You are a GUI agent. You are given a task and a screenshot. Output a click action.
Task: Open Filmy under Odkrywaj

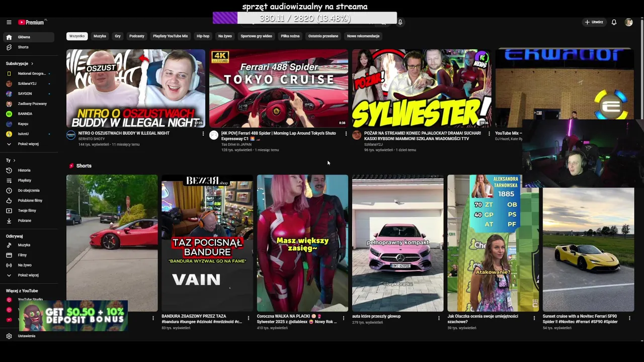29,255
